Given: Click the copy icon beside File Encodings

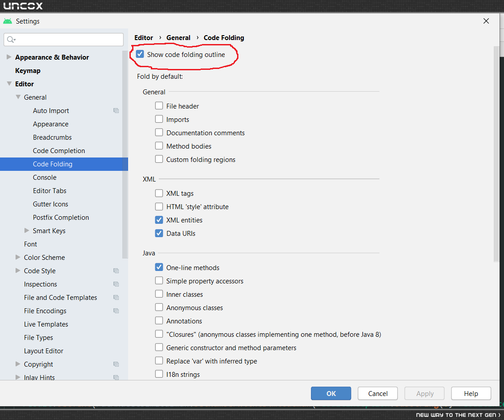Looking at the screenshot, I should coord(116,311).
